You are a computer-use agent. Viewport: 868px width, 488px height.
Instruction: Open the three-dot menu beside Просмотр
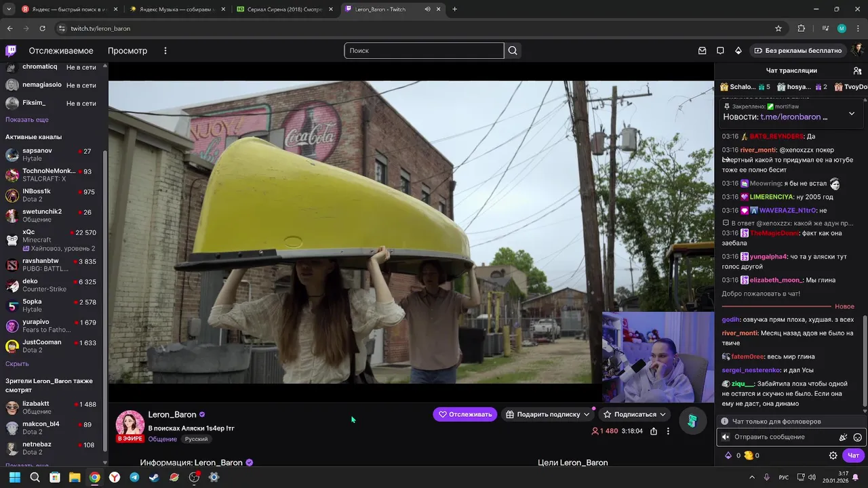pos(165,51)
